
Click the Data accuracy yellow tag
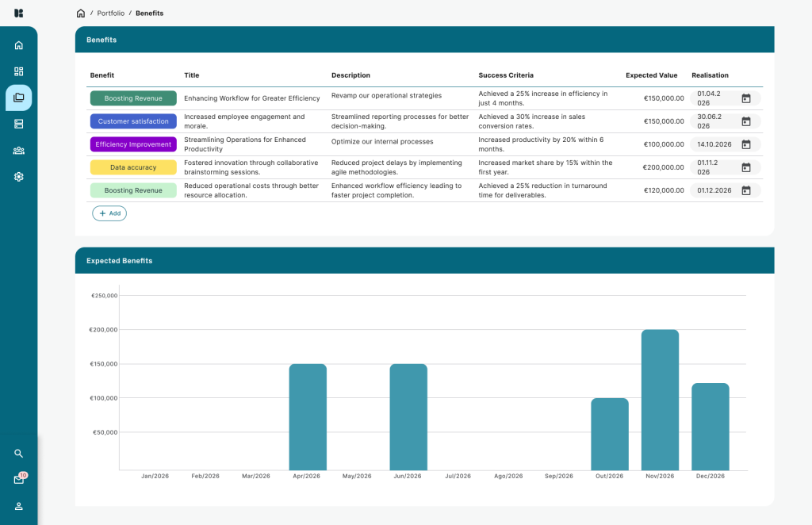click(x=133, y=167)
